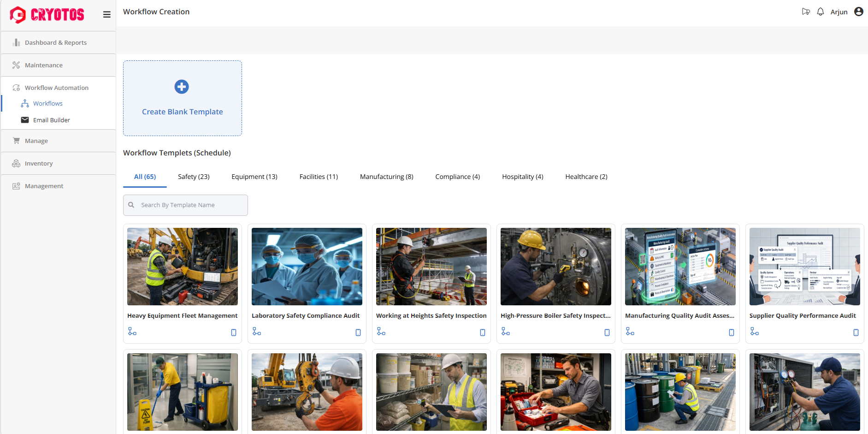This screenshot has width=868, height=434.
Task: Show the Healthcare (2) templates tab
Action: click(x=586, y=177)
